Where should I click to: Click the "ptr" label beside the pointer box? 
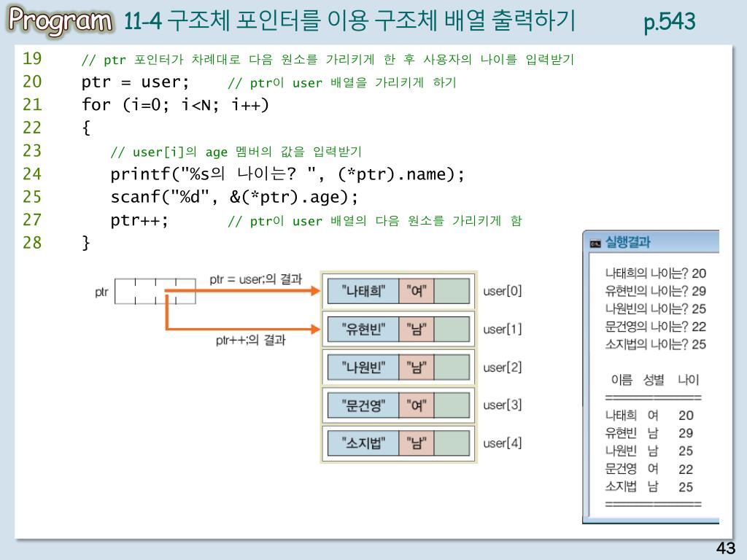pyautogui.click(x=101, y=292)
